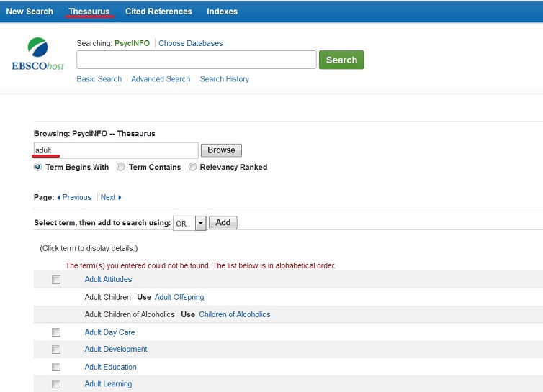Go to Advanced Search
Image resolution: width=543 pixels, height=392 pixels.
[x=161, y=79]
